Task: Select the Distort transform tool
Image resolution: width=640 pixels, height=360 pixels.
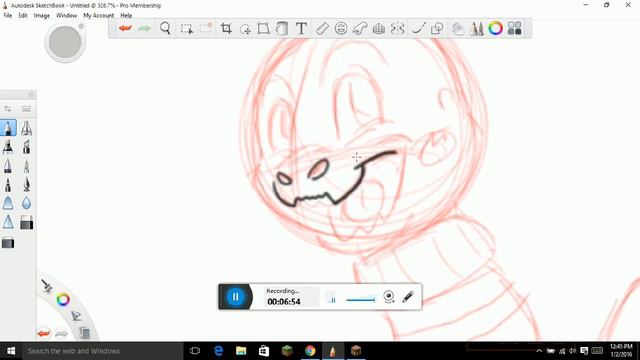Action: coord(263,29)
